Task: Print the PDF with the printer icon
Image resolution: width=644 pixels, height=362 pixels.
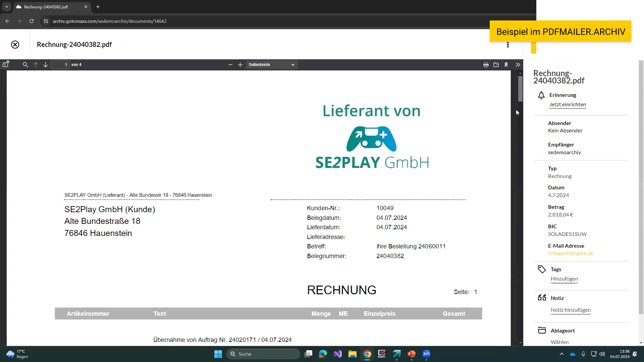Action: (x=486, y=65)
